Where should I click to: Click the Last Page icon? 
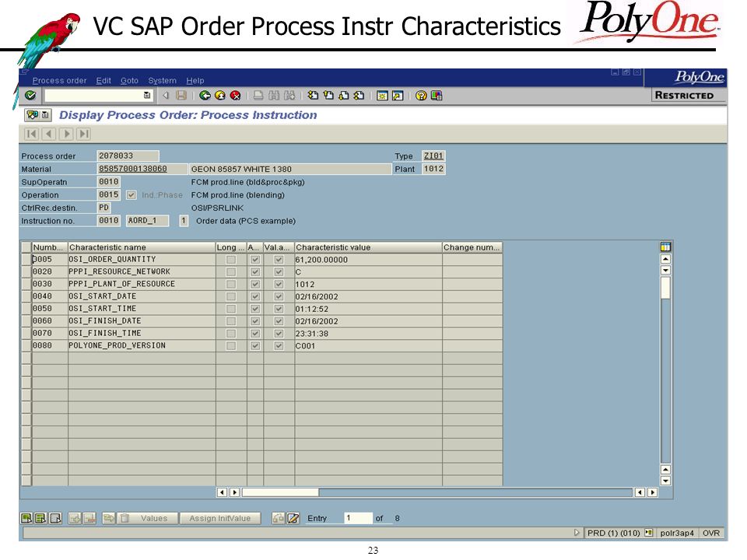coord(359,96)
